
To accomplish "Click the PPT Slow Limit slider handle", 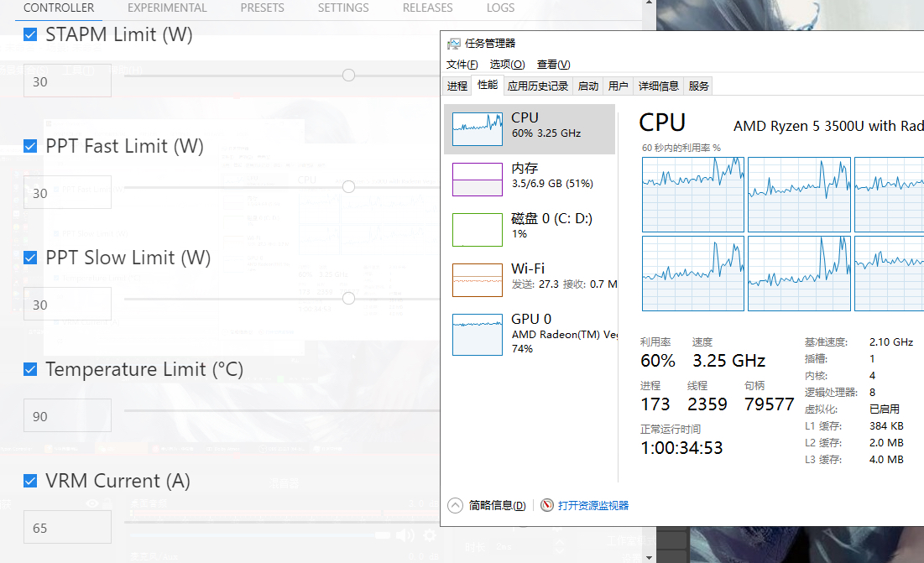I will (349, 299).
